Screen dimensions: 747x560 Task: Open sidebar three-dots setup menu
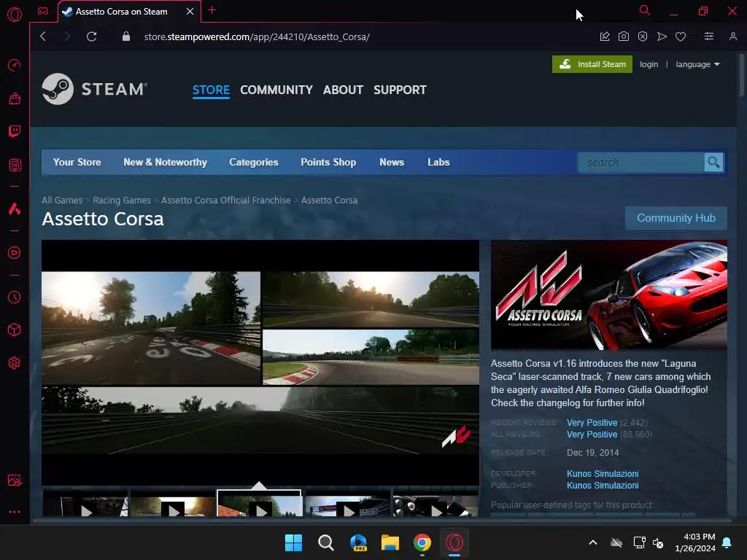15,512
